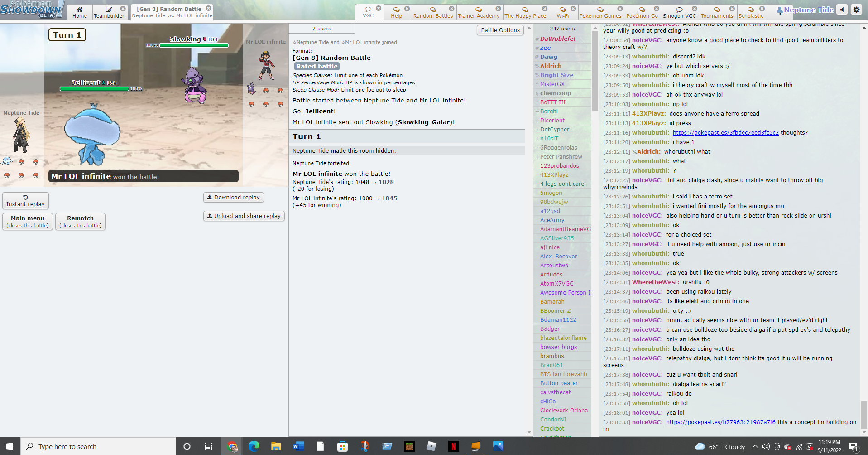868x455 pixels.
Task: Open the Trainer Academy room tab
Action: tap(479, 12)
